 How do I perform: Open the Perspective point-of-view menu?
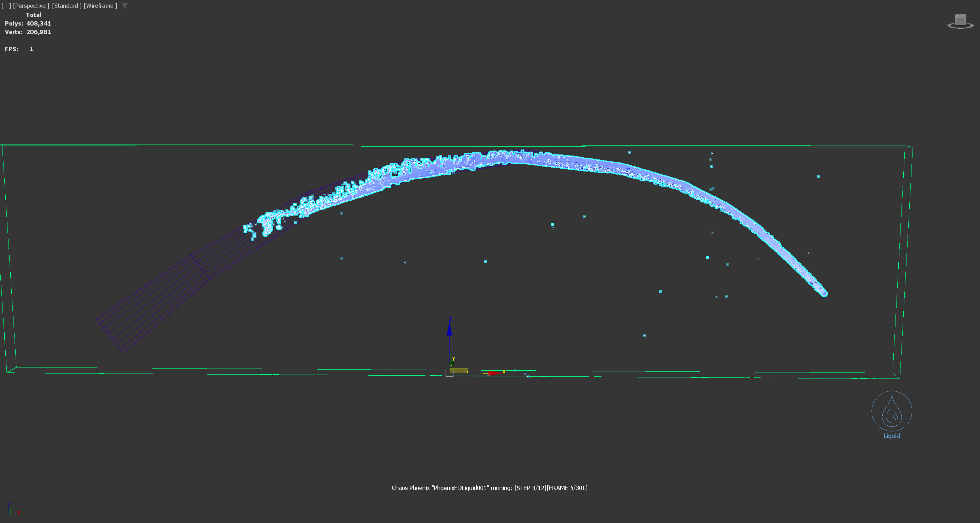pos(31,6)
